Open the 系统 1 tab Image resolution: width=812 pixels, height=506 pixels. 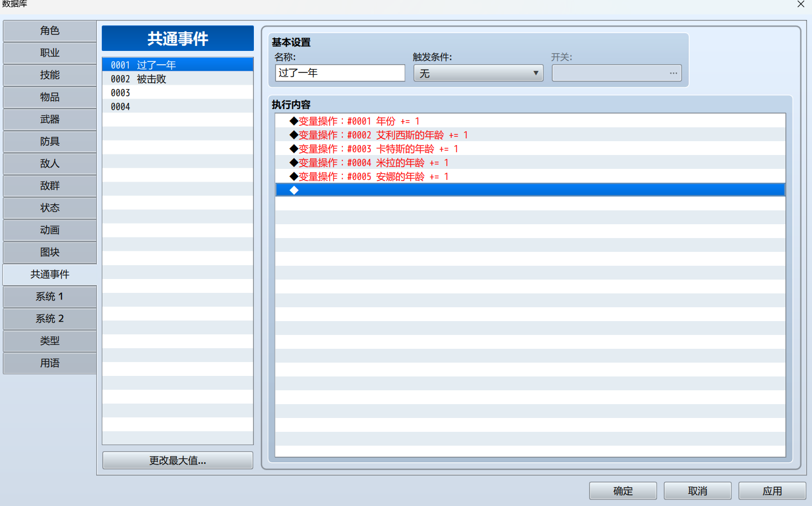pyautogui.click(x=50, y=297)
